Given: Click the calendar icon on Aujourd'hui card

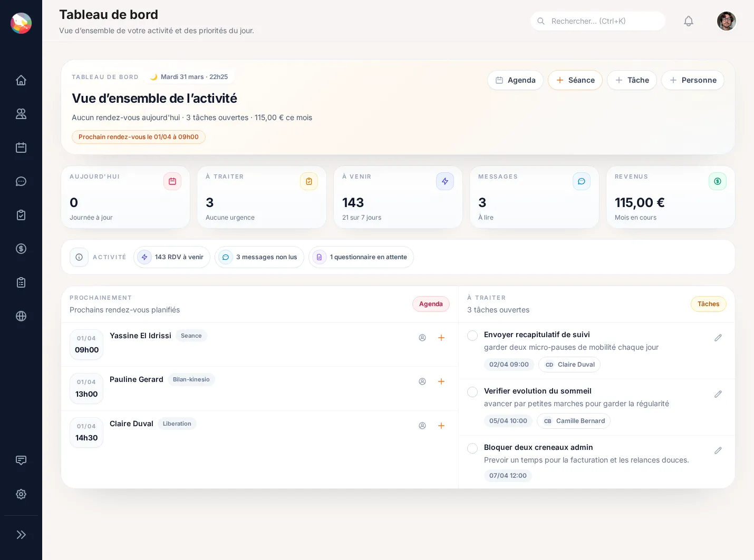Looking at the screenshot, I should [172, 181].
